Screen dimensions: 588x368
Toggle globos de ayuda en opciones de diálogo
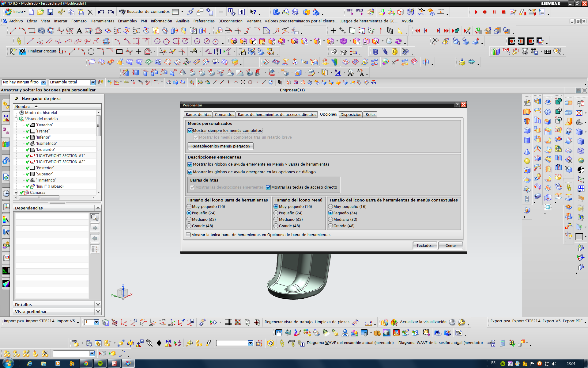point(190,172)
